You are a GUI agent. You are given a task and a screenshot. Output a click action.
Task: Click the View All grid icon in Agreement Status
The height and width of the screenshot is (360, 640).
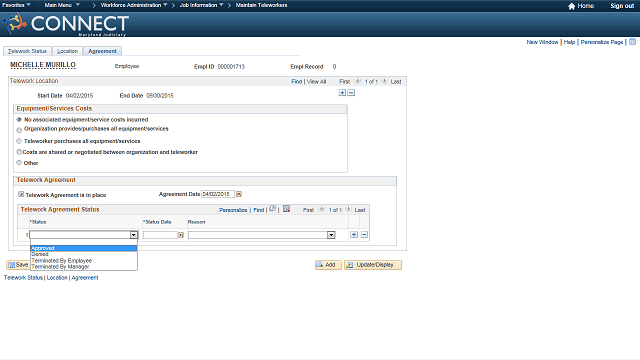273,209
